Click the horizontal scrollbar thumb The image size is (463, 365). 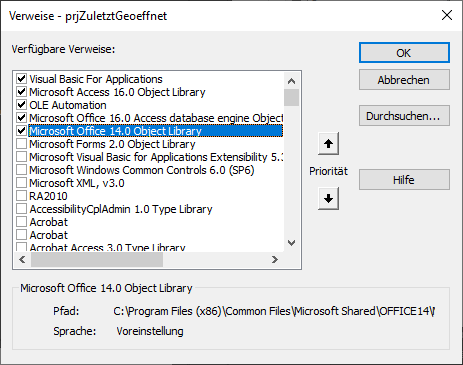97,259
